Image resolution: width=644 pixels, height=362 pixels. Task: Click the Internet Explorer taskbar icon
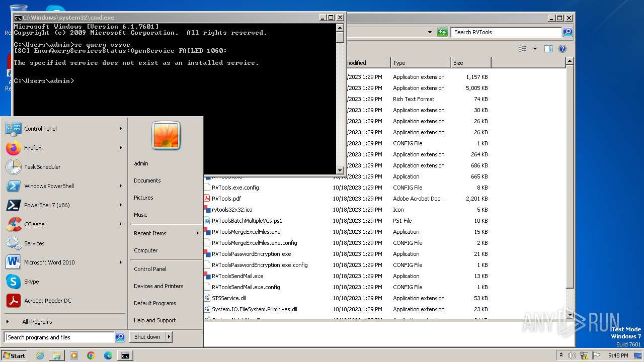tap(40, 355)
